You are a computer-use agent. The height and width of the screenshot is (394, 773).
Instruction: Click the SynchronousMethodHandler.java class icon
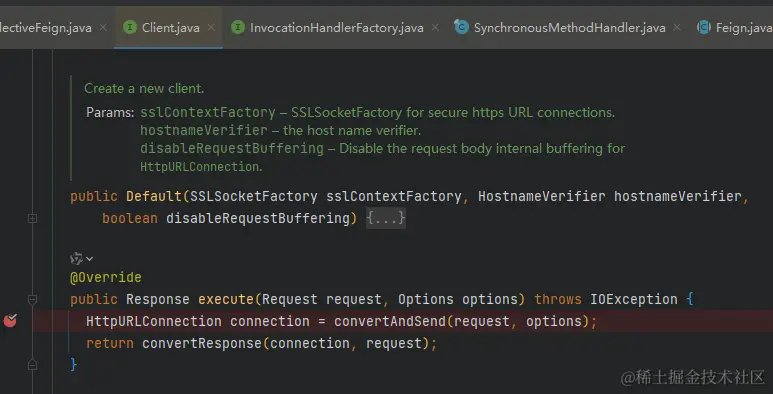pos(461,27)
